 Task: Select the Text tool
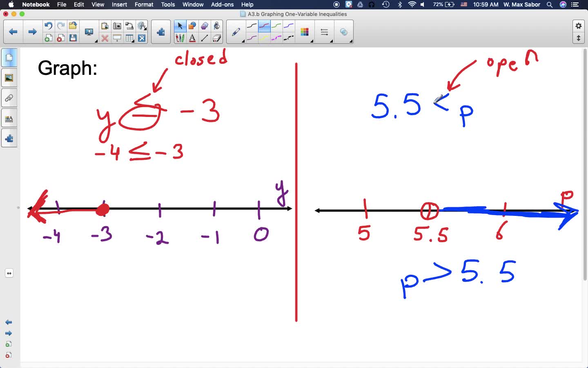[x=192, y=38]
